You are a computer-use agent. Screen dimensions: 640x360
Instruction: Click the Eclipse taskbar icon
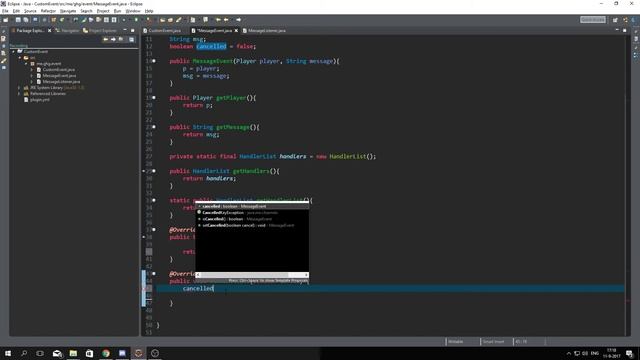coord(138,353)
